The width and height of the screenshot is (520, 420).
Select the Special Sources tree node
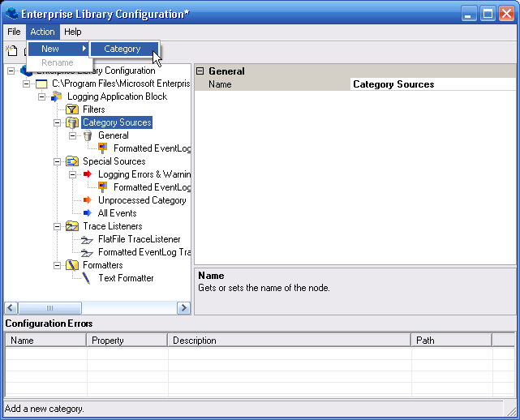(x=114, y=161)
